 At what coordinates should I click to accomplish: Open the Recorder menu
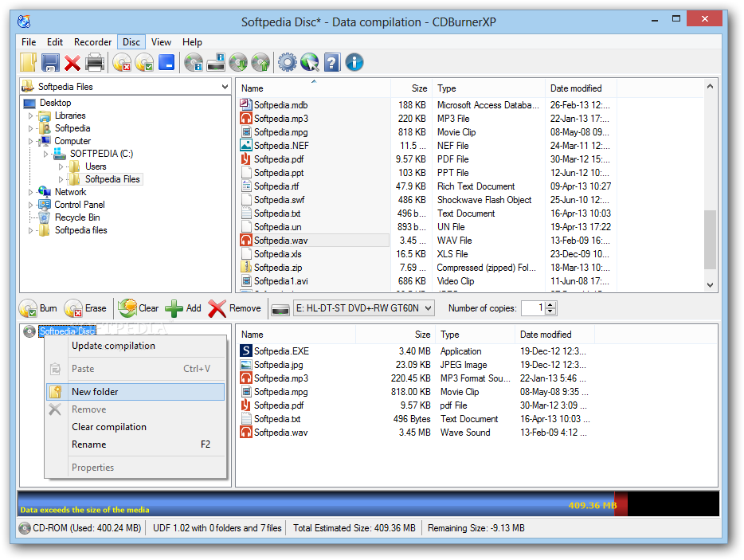[x=92, y=41]
